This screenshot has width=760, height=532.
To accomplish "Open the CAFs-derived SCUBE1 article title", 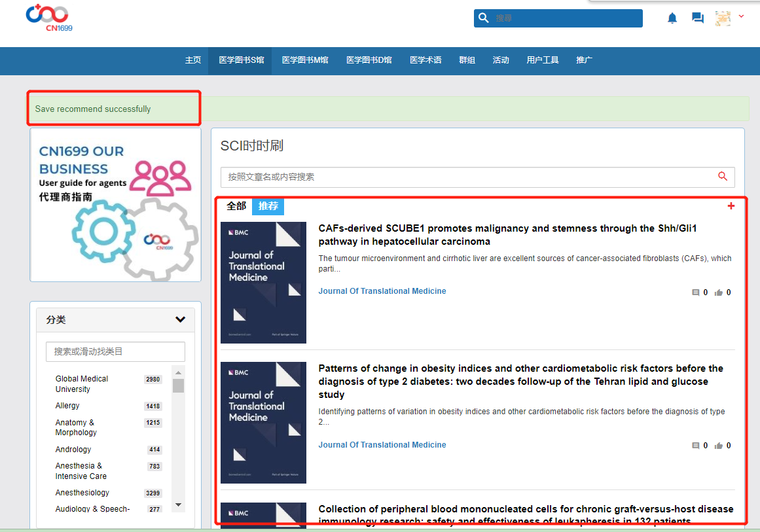I will tap(507, 235).
